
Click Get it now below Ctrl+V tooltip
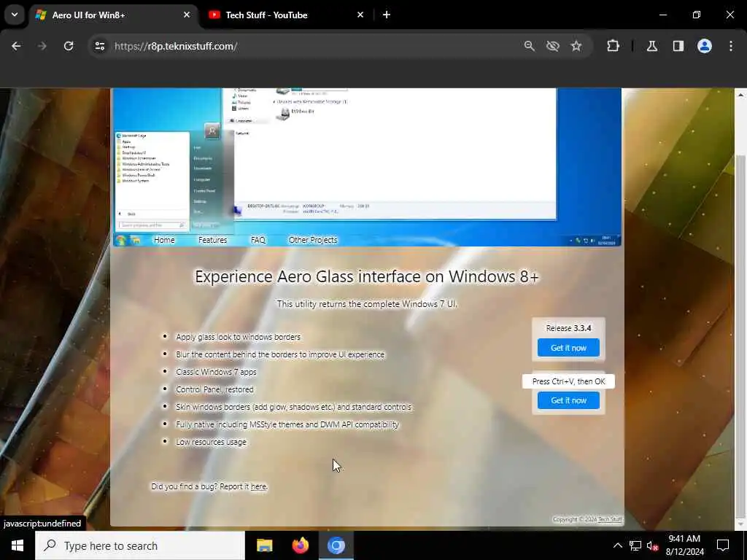point(568,400)
